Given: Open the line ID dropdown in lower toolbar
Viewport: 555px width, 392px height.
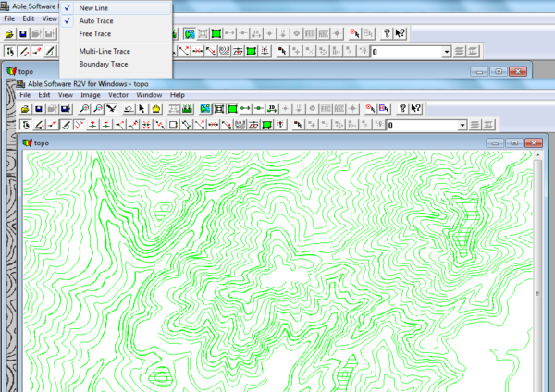Looking at the screenshot, I should pyautogui.click(x=462, y=125).
